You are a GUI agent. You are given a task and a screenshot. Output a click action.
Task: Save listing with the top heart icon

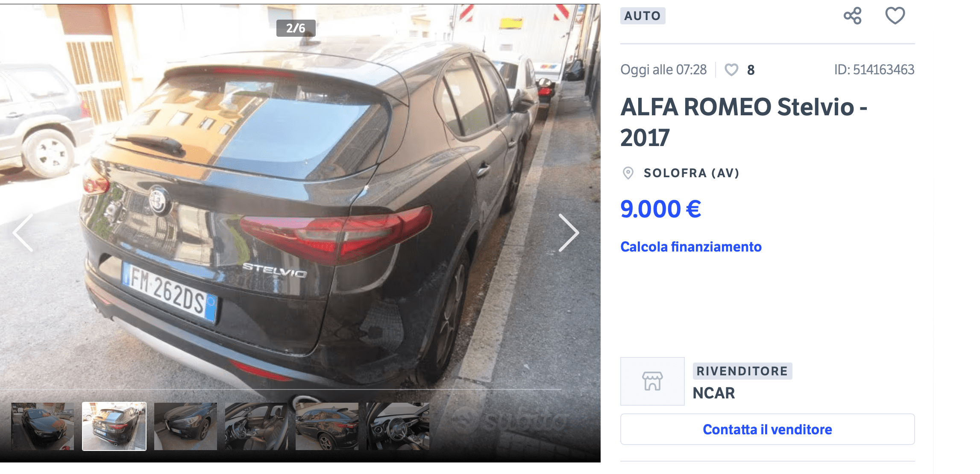click(895, 16)
